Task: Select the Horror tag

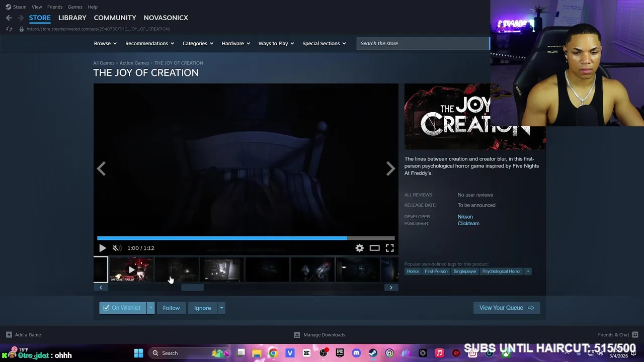Action: tap(413, 271)
